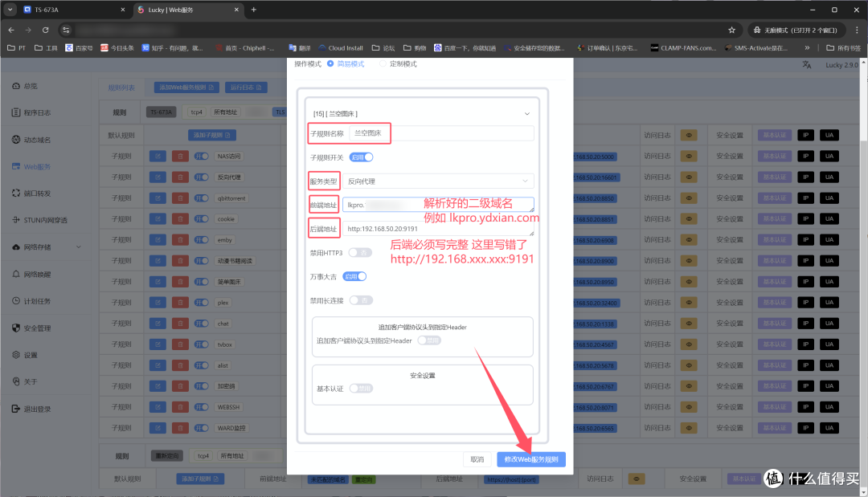Click the 运行日志 button
This screenshot has height=497, width=868.
246,88
